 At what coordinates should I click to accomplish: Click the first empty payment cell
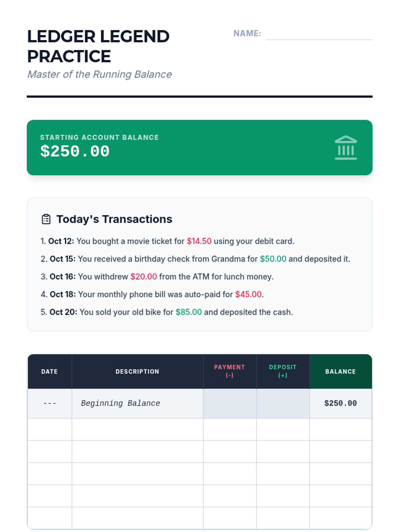[230, 429]
